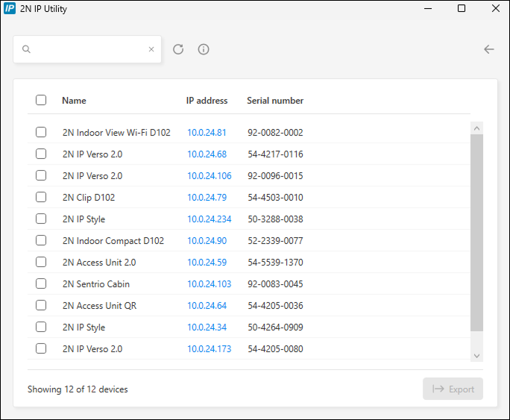Maximize the 2N IP Utility window
This screenshot has width=510, height=420.
[462, 8]
